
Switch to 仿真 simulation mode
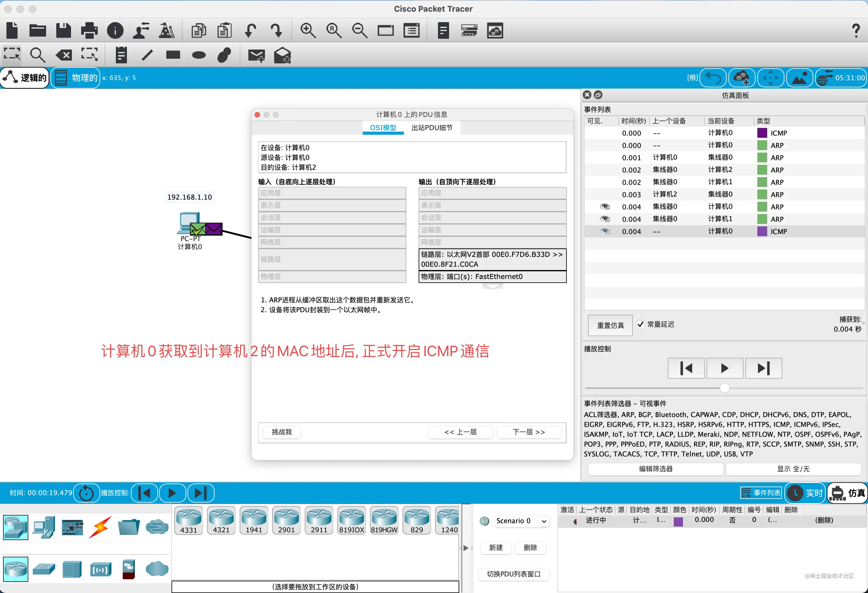tap(847, 493)
